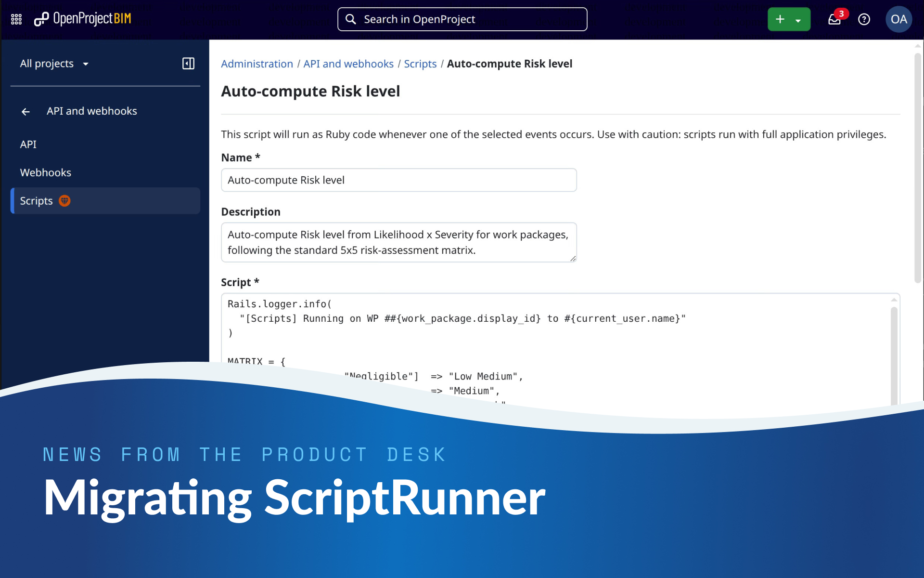Open the modules grid menu icon

(x=16, y=19)
